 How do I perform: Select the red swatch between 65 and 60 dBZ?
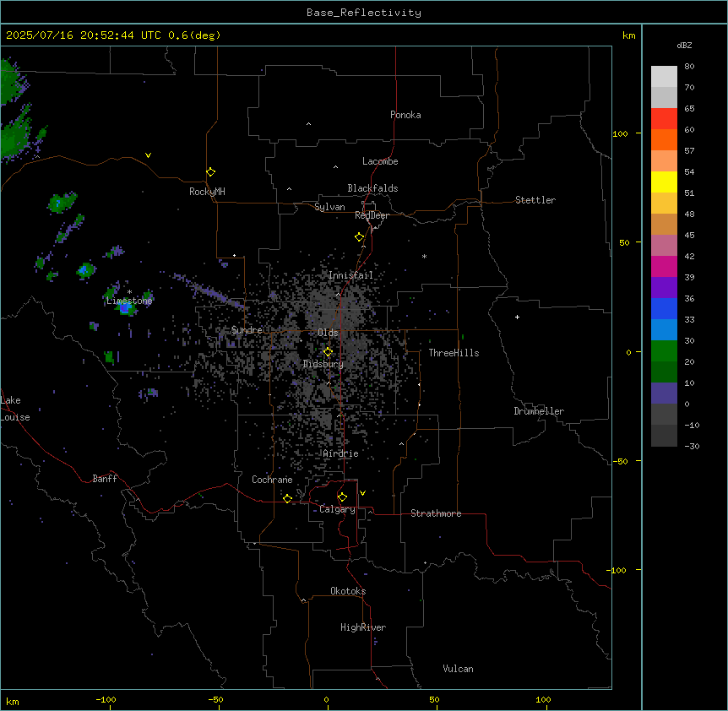664,119
